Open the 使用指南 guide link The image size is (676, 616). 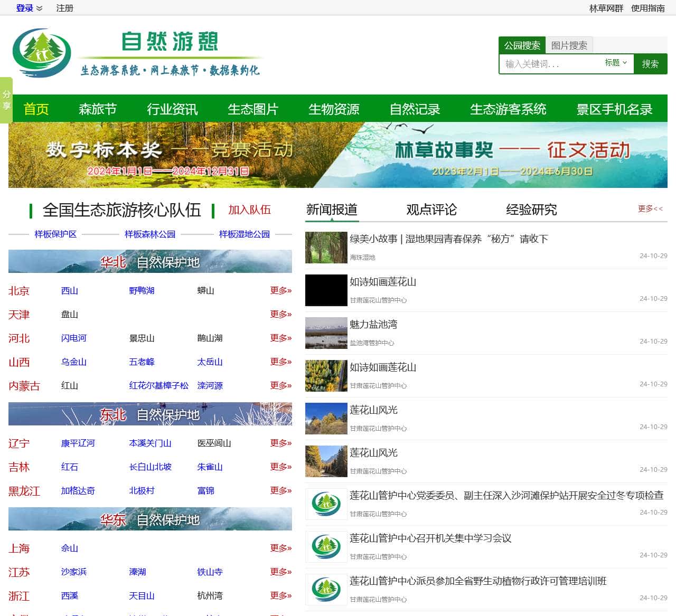click(647, 8)
